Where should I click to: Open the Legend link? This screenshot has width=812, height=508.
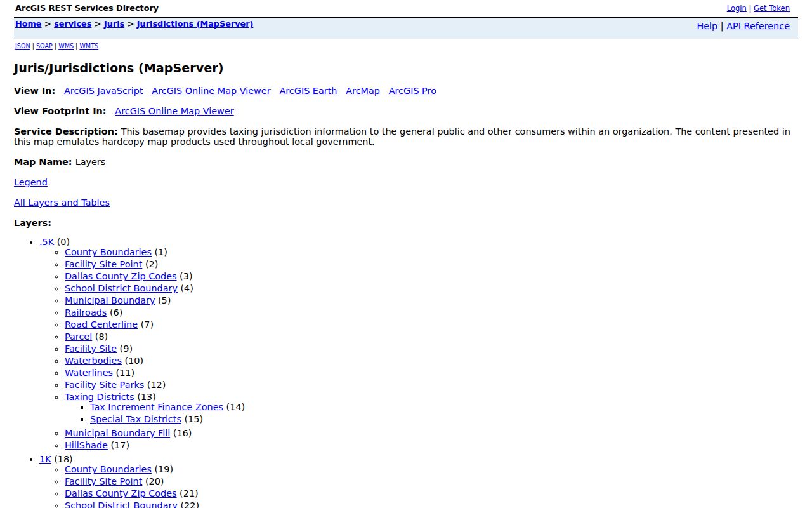[30, 182]
